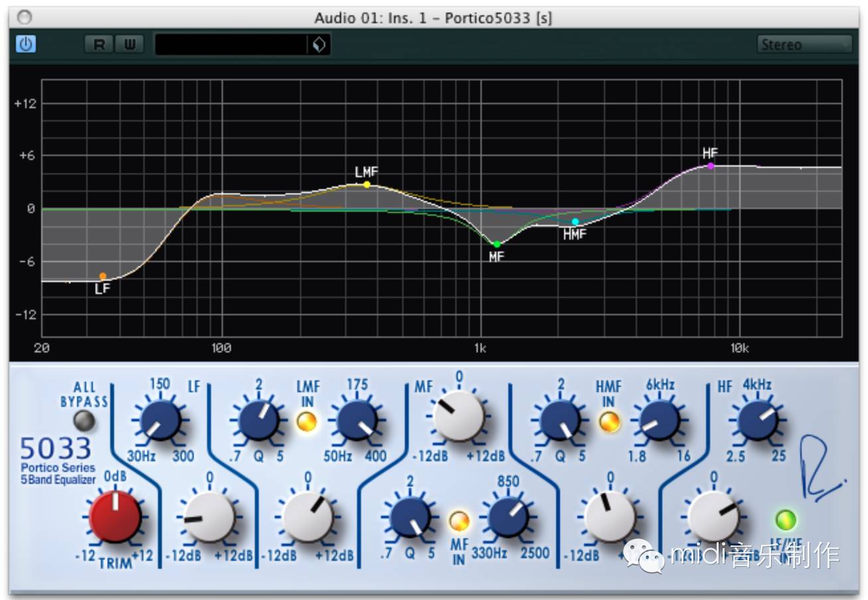Click the window title Audio 01 Portico5033
The width and height of the screenshot is (868, 600).
click(433, 18)
